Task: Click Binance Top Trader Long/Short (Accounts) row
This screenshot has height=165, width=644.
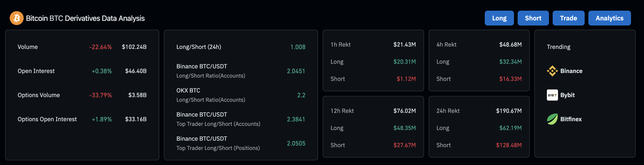Action: (x=218, y=119)
